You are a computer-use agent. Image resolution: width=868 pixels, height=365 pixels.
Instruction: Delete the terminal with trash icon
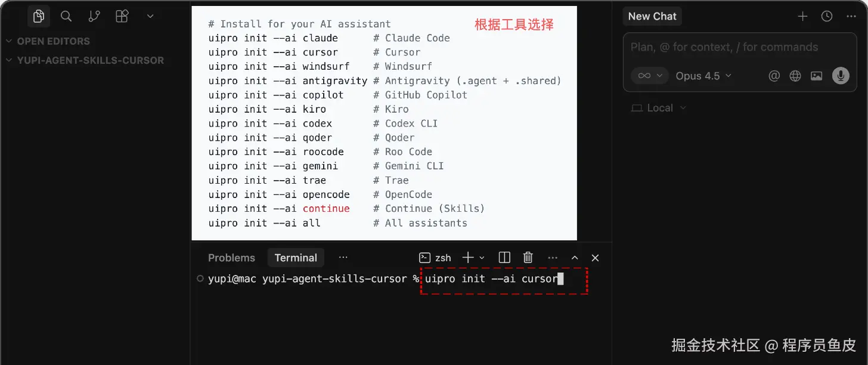tap(528, 258)
